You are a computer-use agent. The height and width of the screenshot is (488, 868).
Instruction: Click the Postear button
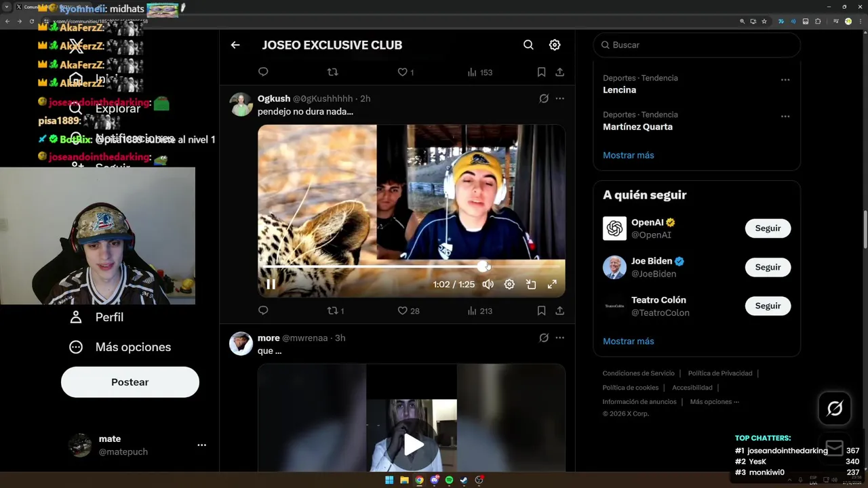pos(130,382)
